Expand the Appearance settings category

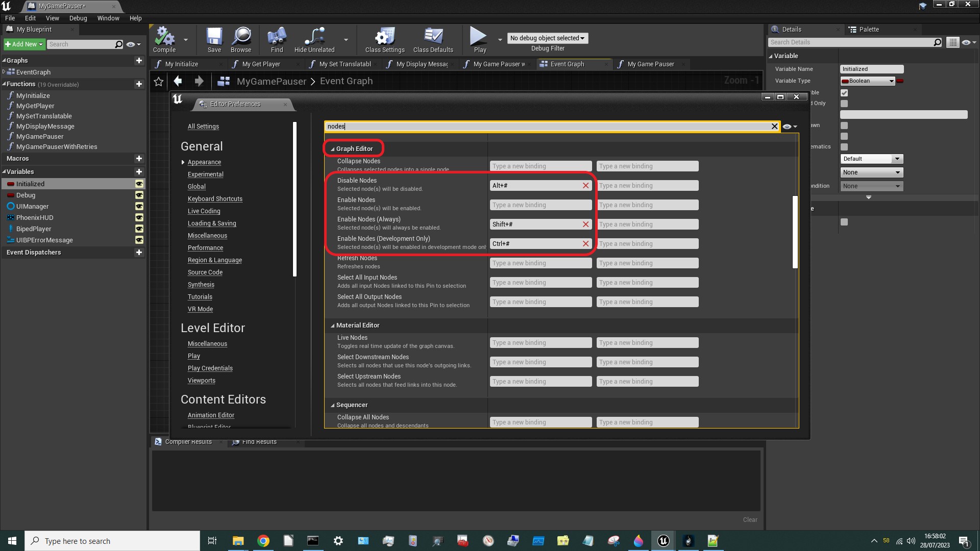tap(183, 162)
